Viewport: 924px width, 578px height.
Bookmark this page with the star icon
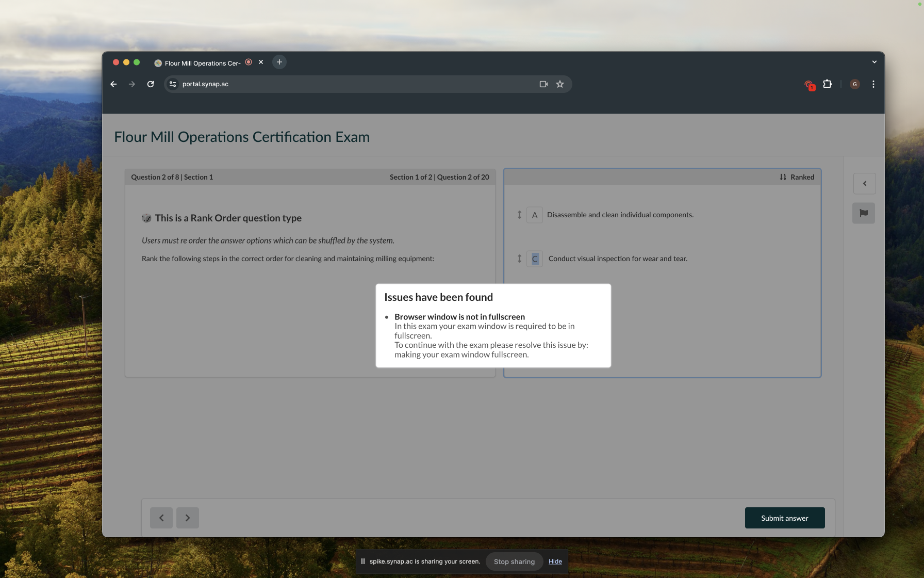pyautogui.click(x=560, y=84)
